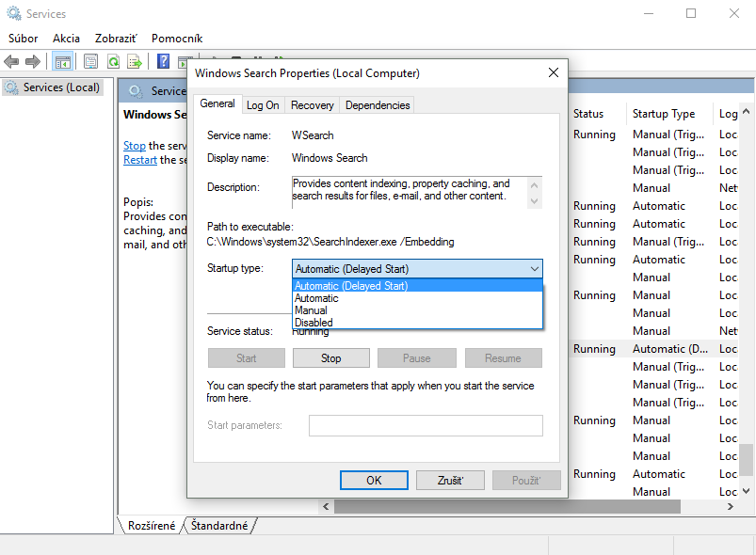Click the Stop the service link
The height and width of the screenshot is (555, 756).
[x=135, y=146]
